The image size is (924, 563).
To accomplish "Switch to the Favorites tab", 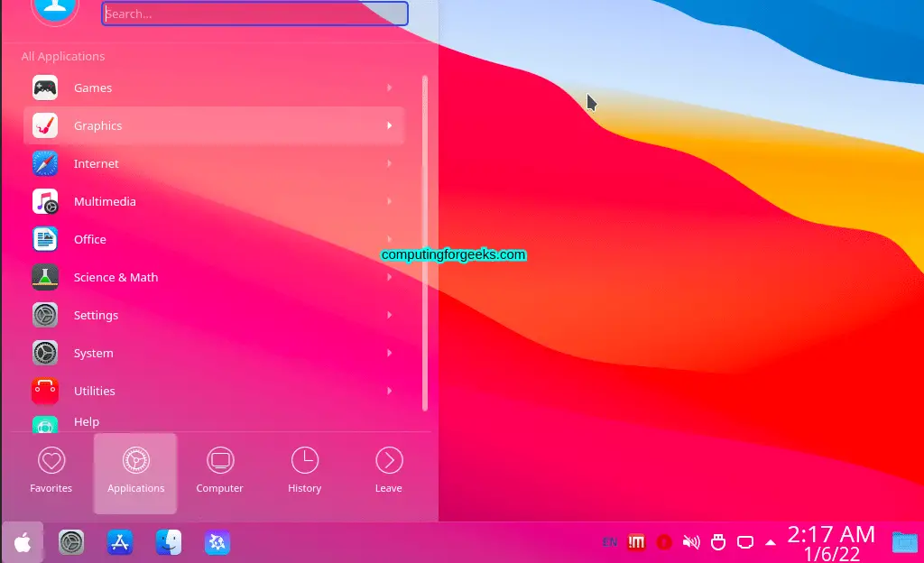I will [x=51, y=474].
